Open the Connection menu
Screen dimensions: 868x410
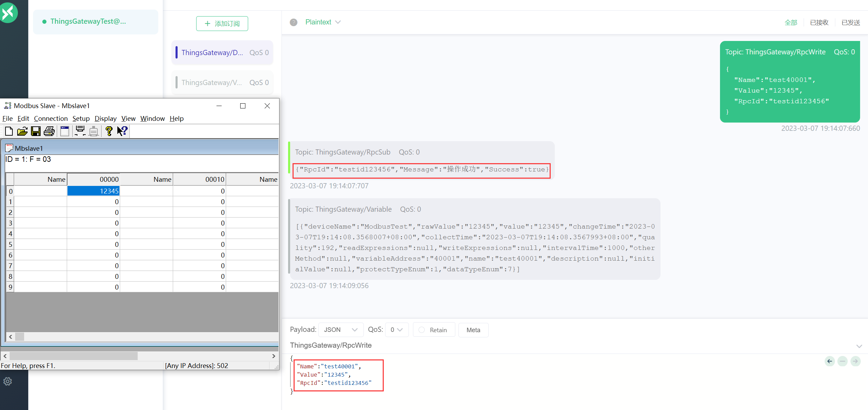point(51,118)
